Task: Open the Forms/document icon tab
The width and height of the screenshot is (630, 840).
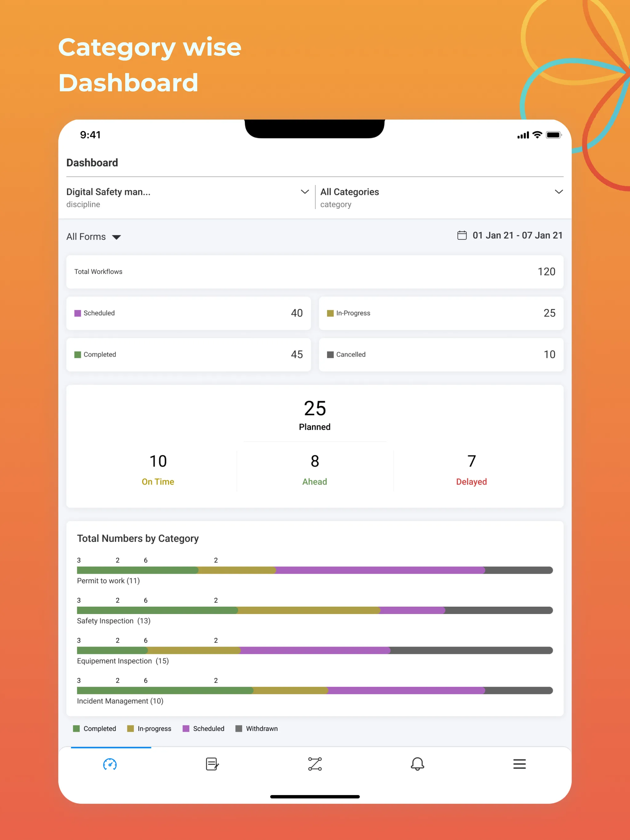Action: [x=213, y=764]
